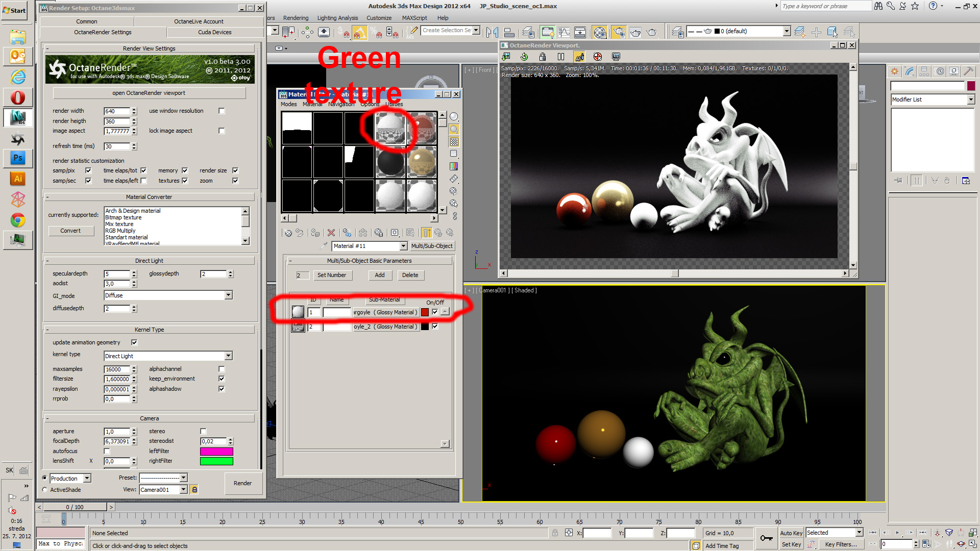Click the save render image icon

(506, 57)
